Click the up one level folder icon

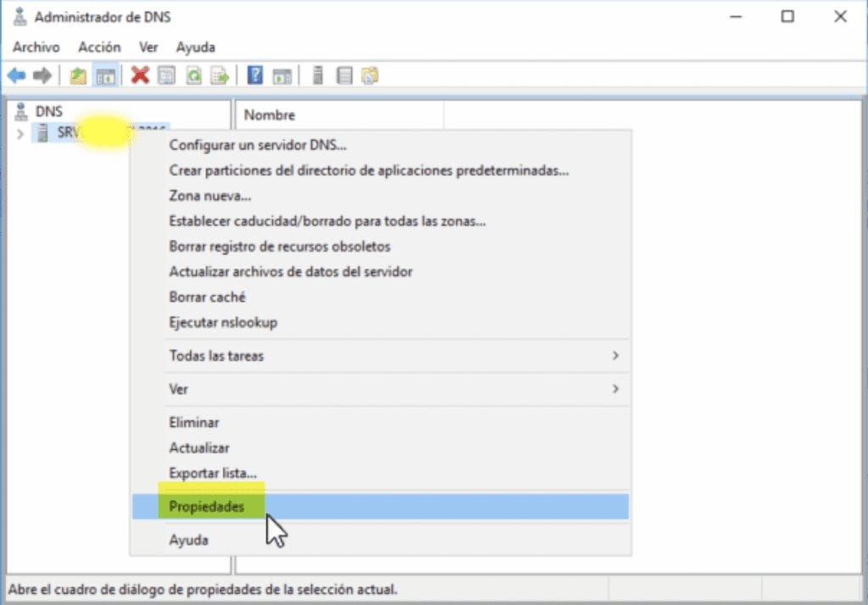(75, 75)
